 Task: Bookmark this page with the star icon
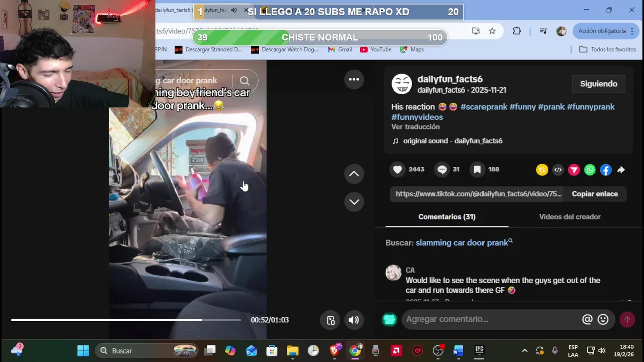(492, 31)
